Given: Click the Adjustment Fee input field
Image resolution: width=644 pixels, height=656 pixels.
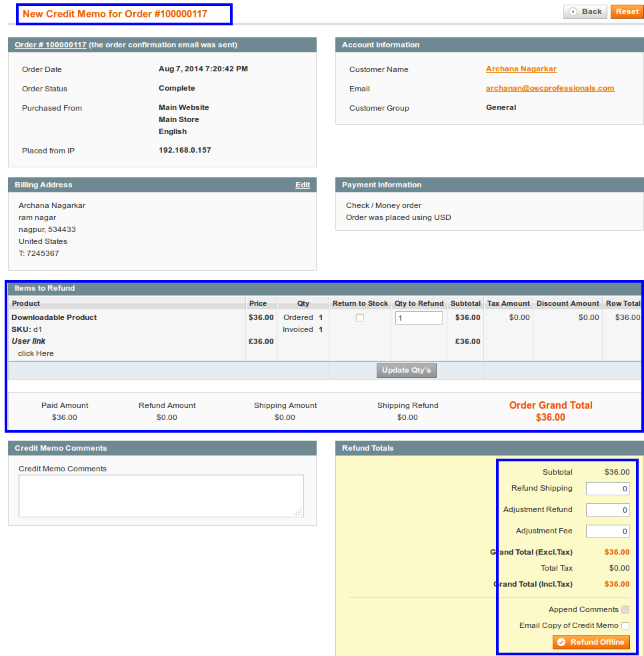Looking at the screenshot, I should tap(607, 531).
